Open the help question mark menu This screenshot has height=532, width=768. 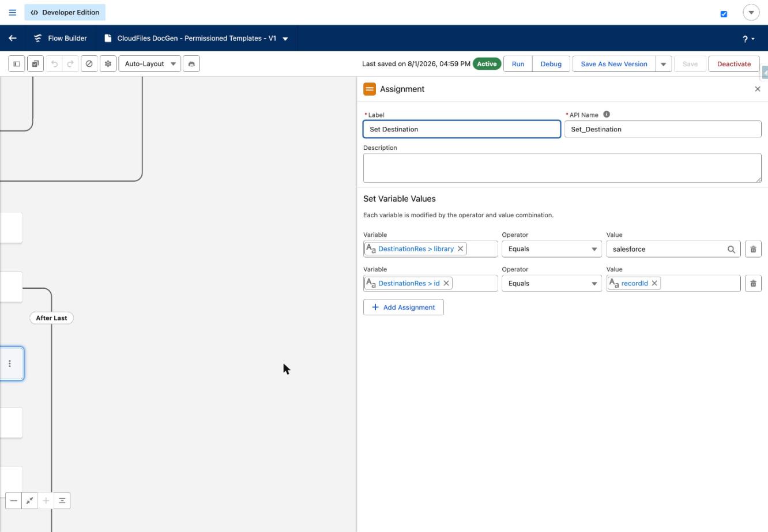pyautogui.click(x=748, y=39)
